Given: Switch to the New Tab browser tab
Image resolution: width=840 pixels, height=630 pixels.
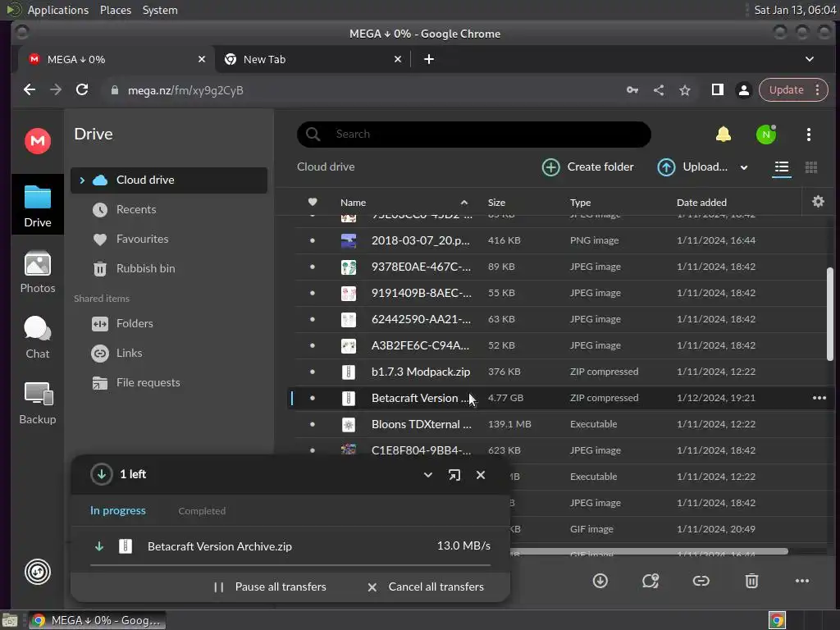Looking at the screenshot, I should point(313,59).
